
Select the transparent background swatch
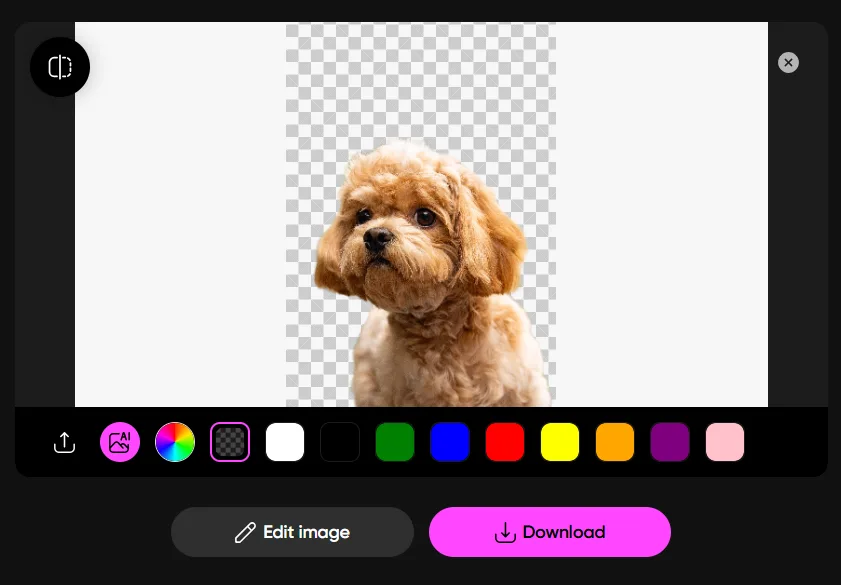(230, 442)
